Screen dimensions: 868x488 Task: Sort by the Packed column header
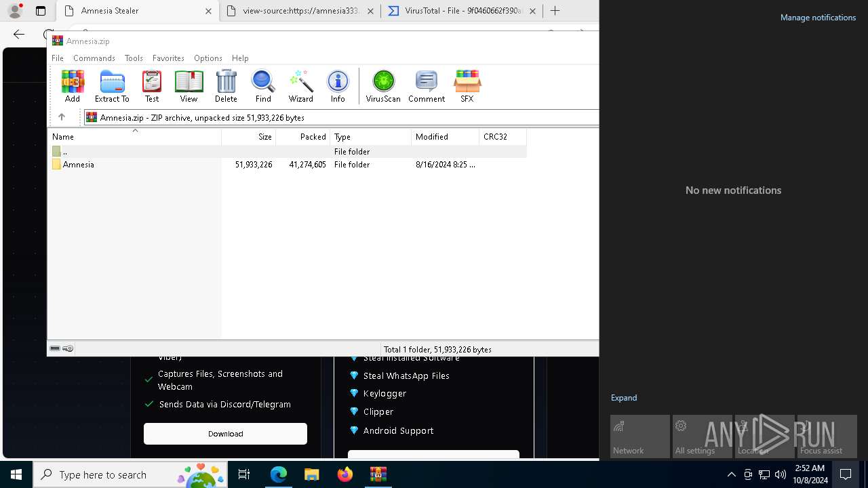(x=303, y=137)
